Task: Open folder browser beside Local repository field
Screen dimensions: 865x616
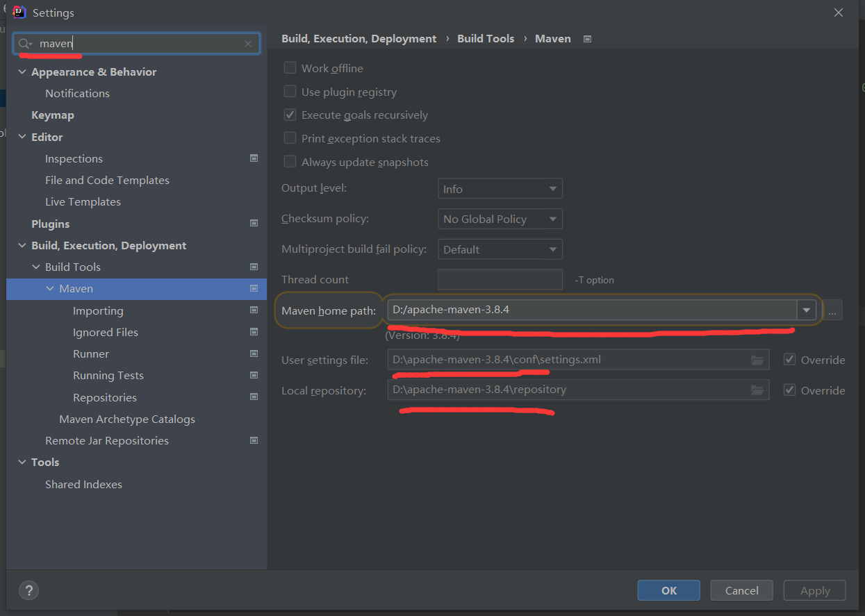Action: (x=757, y=390)
